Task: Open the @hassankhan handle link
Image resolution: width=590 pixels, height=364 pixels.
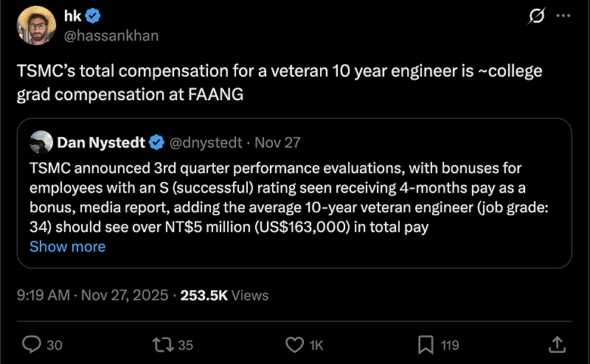Action: [x=111, y=35]
